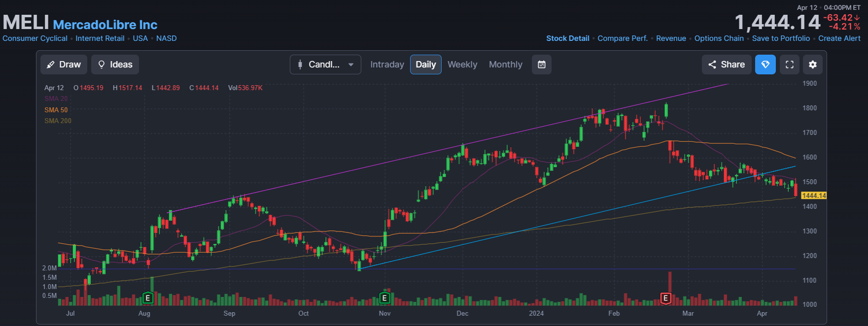The image size is (868, 326).
Task: Click the 2024 date axis label
Action: point(536,313)
